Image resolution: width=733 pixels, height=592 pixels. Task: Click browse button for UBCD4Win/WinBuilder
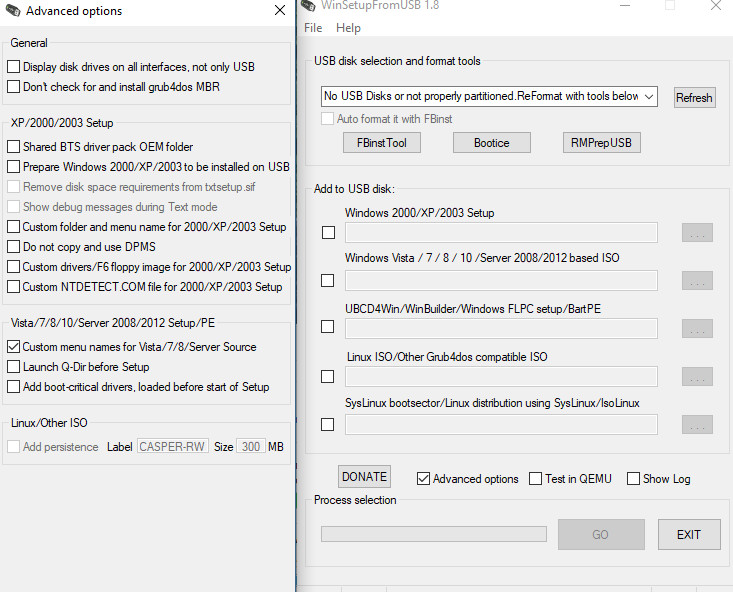click(x=697, y=328)
